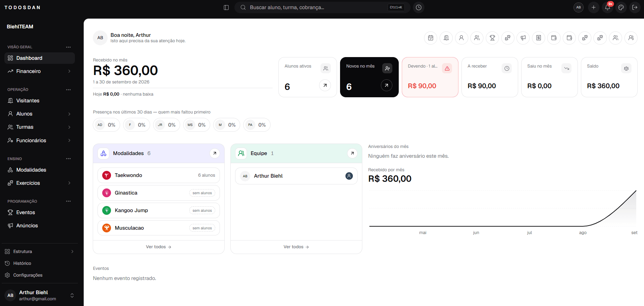Click the plus quick-create icon
The image size is (644, 306).
pyautogui.click(x=593, y=7)
